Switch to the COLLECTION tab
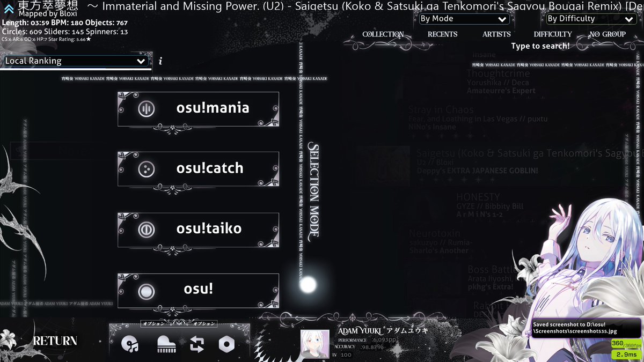The width and height of the screenshot is (644, 362). [383, 34]
